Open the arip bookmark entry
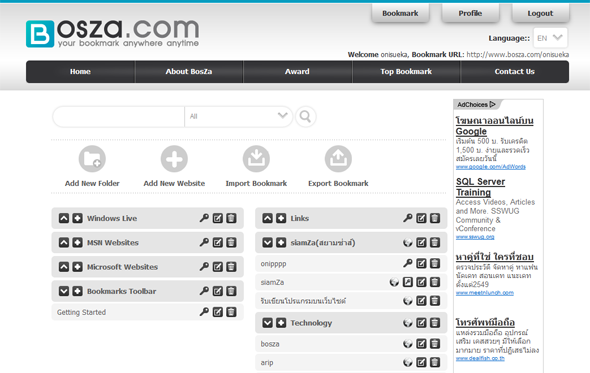 pos(267,363)
